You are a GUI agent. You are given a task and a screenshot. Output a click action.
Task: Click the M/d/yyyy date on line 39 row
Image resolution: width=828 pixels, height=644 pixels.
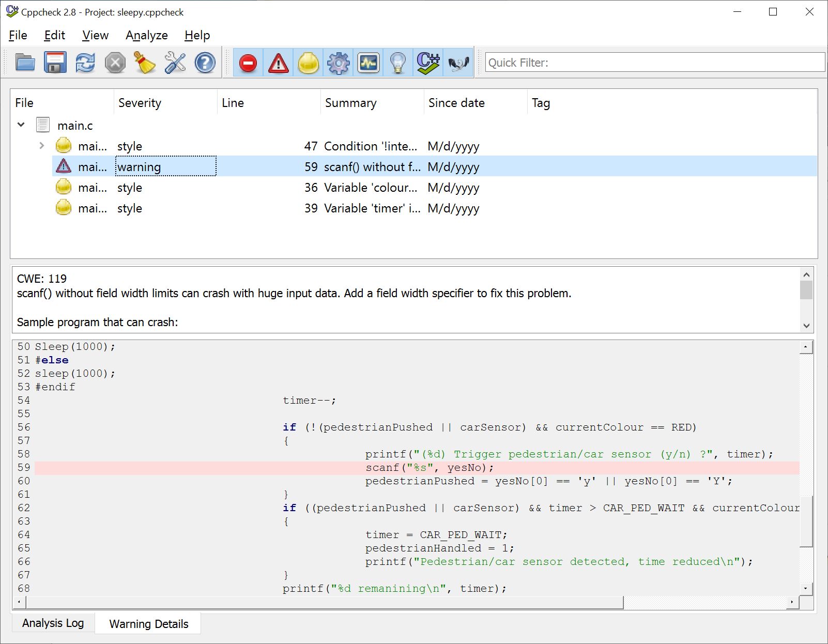[453, 208]
